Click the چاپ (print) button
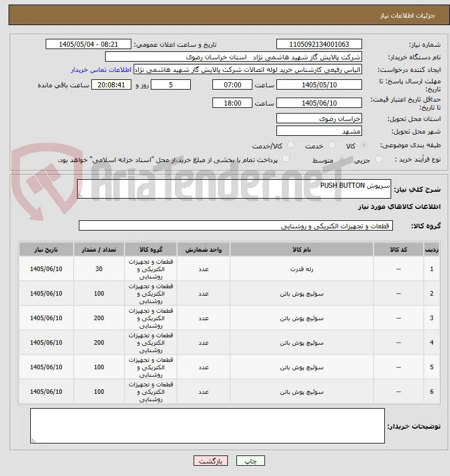The width and height of the screenshot is (450, 476). click(251, 461)
